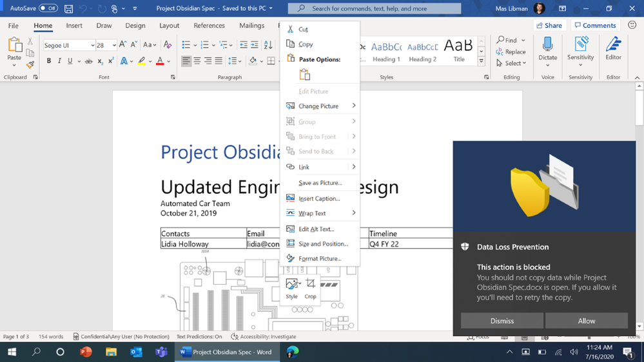Click the Sensitivity icon

[x=581, y=44]
